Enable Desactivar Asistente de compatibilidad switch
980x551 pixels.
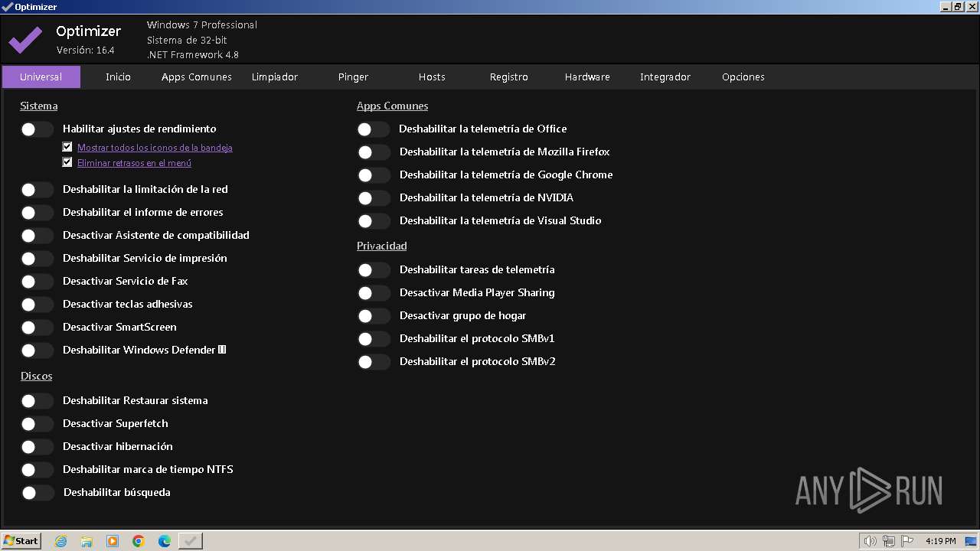[37, 236]
